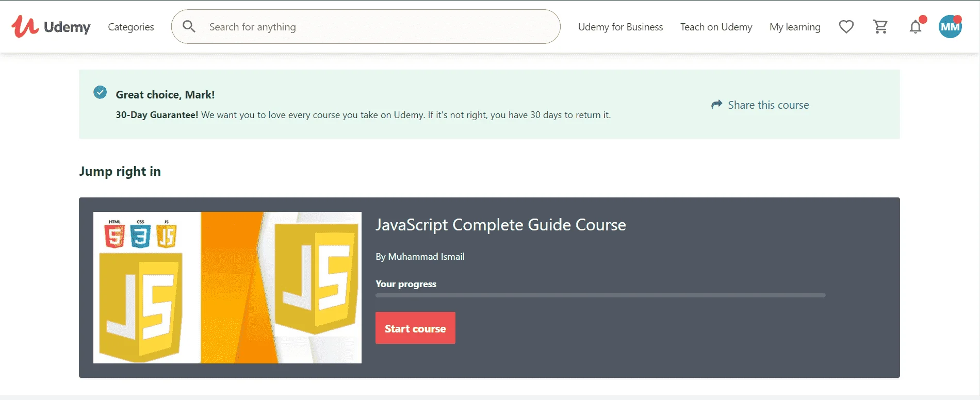Open the notifications bell icon
This screenshot has height=400, width=980.
click(x=916, y=26)
